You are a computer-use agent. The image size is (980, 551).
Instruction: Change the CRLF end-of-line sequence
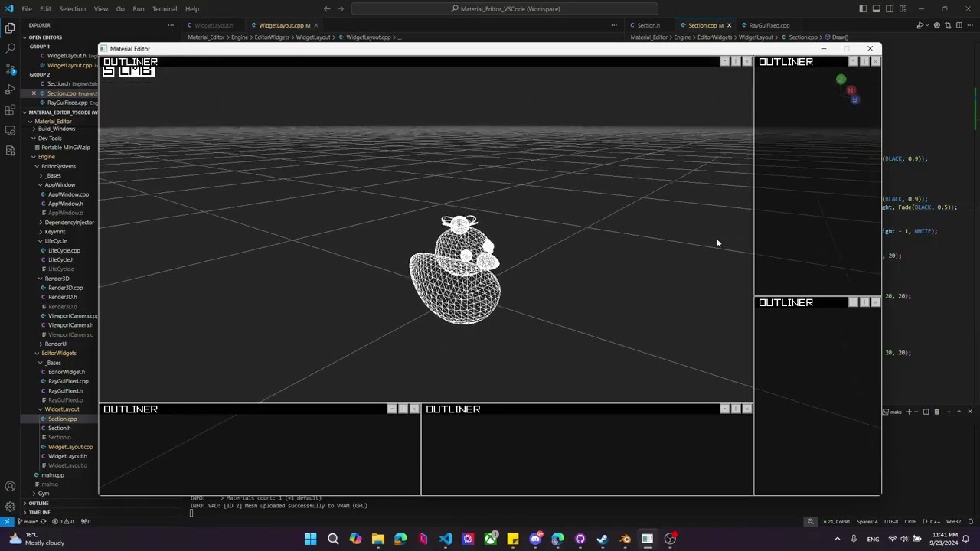tap(910, 522)
